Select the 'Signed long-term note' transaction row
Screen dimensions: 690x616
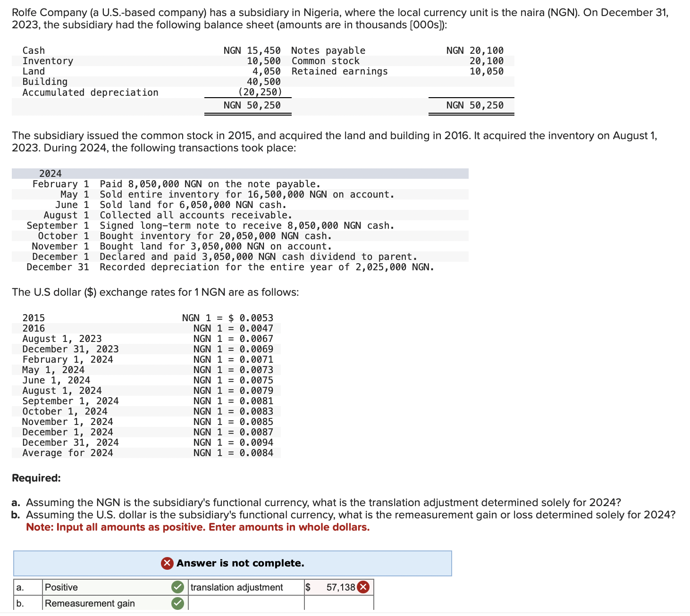tap(240, 225)
